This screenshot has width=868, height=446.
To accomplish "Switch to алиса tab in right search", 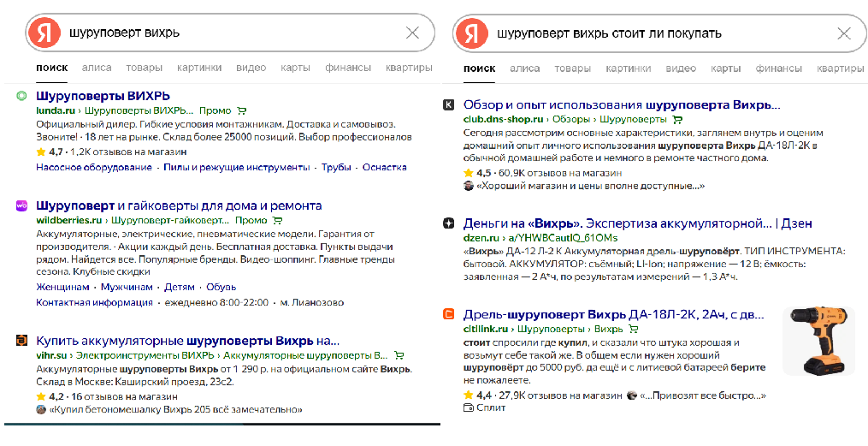I will 525,68.
